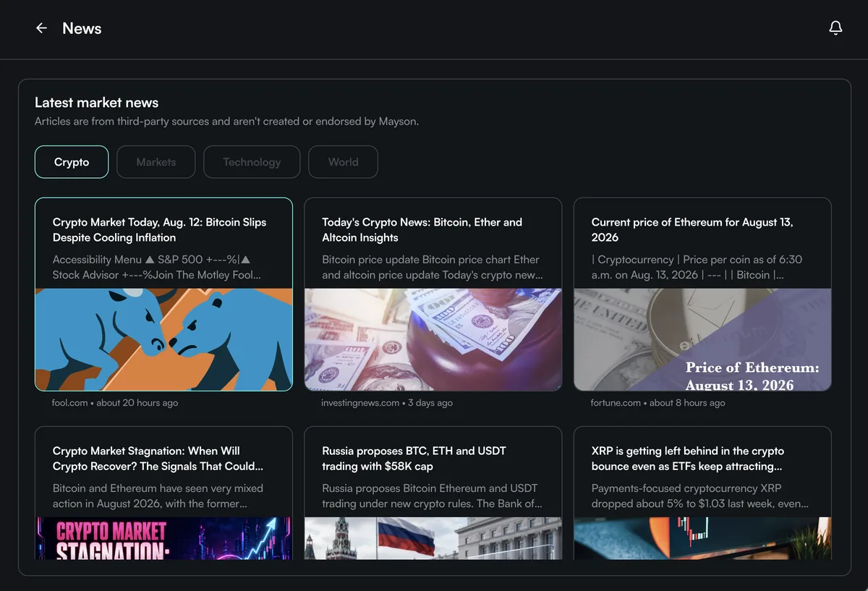Click the 'Payments-focused cryptocurrency XRP' snippet

click(700, 496)
